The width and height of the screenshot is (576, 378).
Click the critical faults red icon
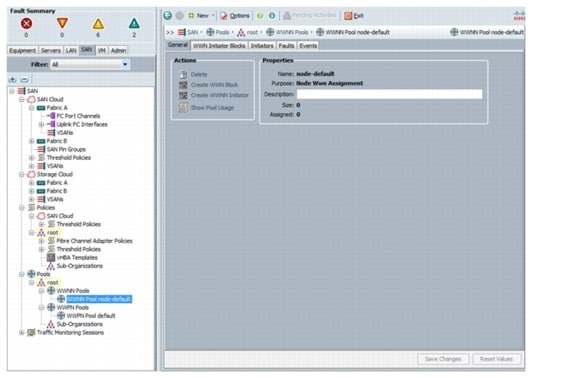[26, 24]
